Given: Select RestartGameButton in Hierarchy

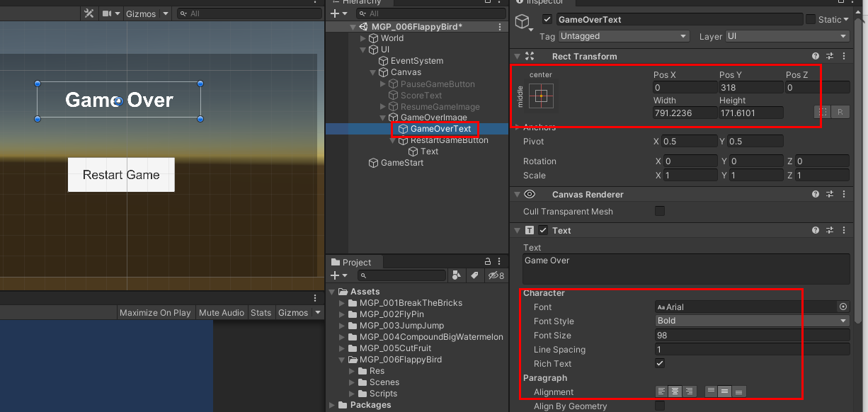Looking at the screenshot, I should coord(449,140).
